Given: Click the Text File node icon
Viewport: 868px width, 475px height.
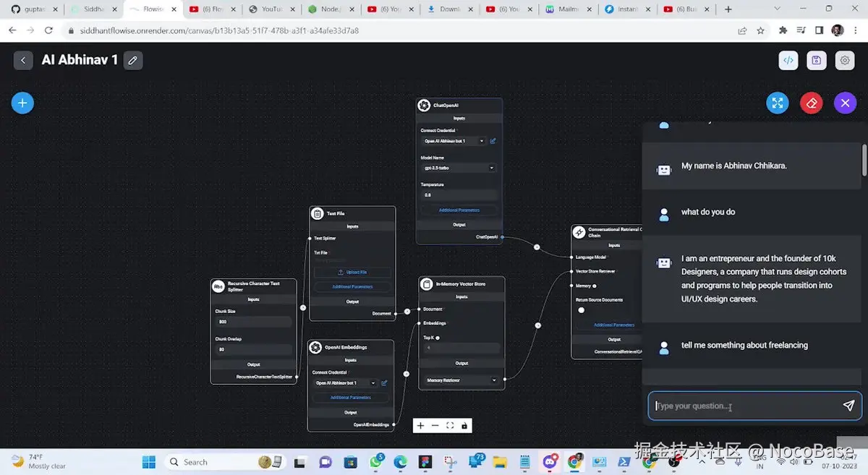Looking at the screenshot, I should coord(317,213).
